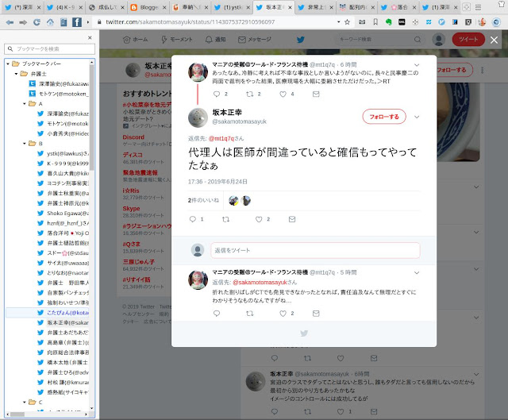Open dropdown chevron on the bottom reply tweet
This screenshot has width=508, height=420.
(417, 273)
